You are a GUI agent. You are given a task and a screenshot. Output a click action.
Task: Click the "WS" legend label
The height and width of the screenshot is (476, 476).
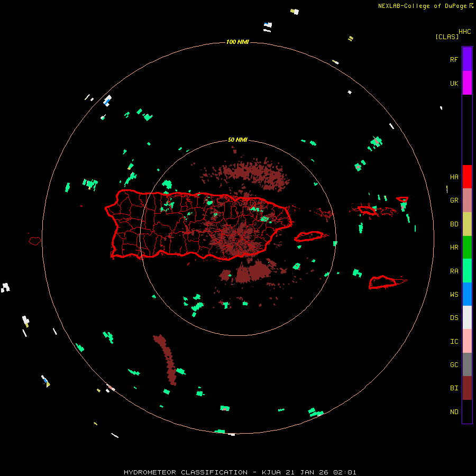(x=454, y=294)
